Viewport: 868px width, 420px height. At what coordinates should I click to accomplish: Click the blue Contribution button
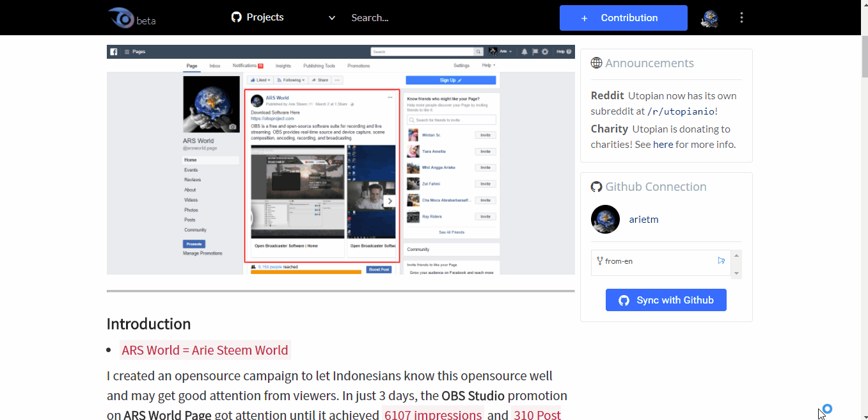623,18
